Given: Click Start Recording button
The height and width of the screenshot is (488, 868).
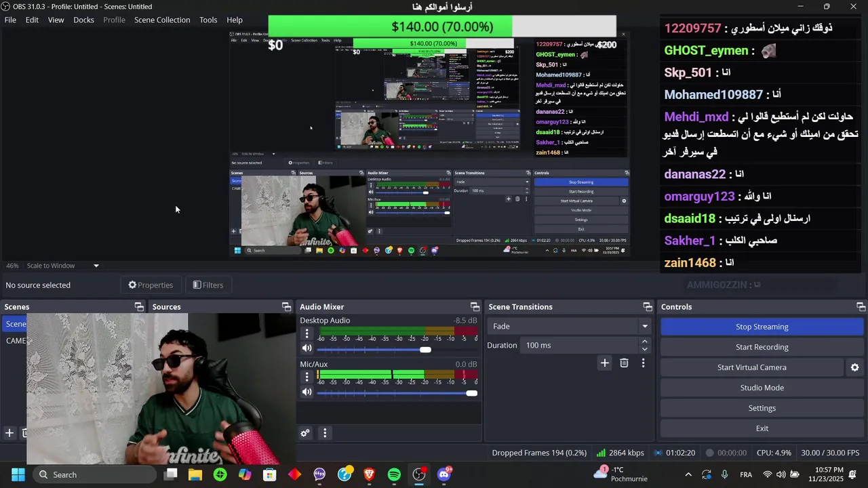Looking at the screenshot, I should click(762, 347).
